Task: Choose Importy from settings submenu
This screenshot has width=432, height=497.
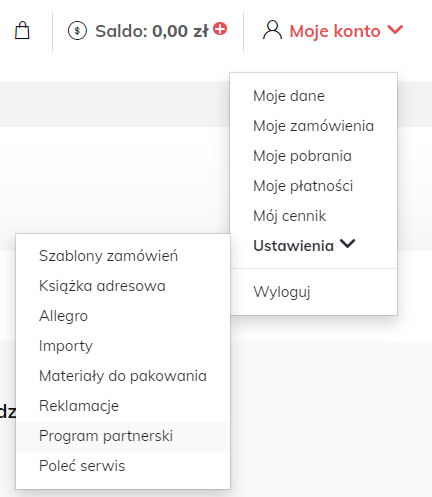Action: 66,346
